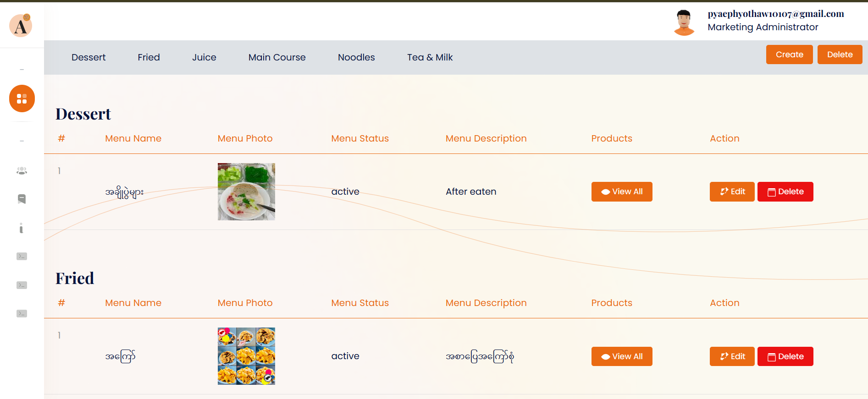Click the Dessert table Menu Name header
This screenshot has width=868, height=399.
[133, 138]
